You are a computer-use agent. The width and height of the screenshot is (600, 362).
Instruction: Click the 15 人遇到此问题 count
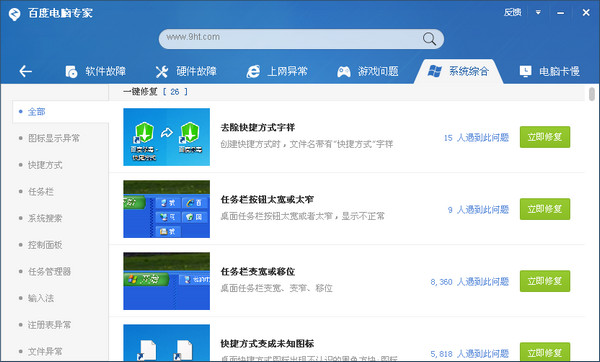pos(476,138)
